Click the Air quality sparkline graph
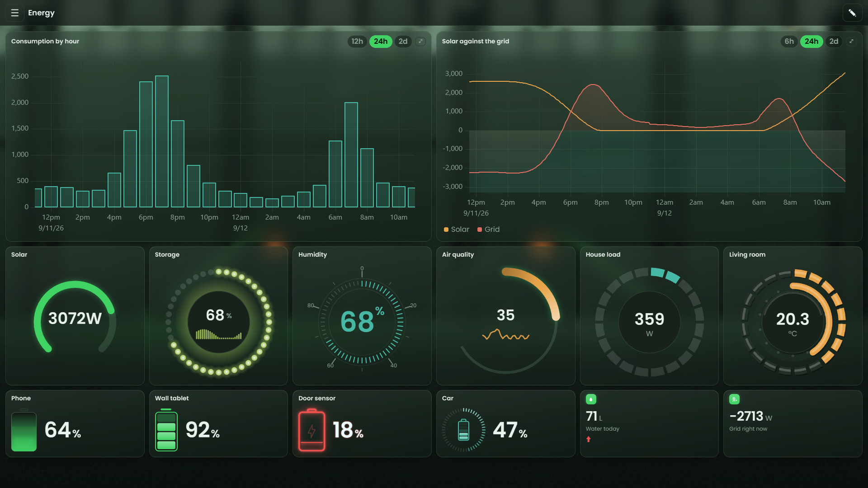Screen dimensions: 868x488 [505, 334]
